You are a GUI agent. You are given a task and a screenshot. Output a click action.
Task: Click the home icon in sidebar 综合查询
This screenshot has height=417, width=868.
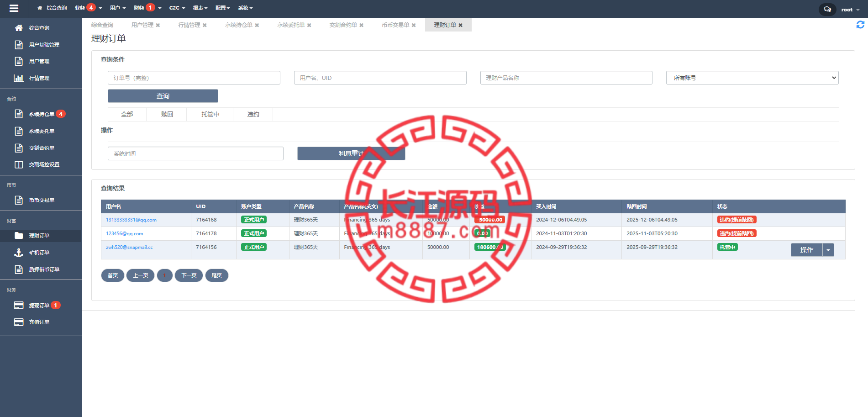[x=19, y=28]
